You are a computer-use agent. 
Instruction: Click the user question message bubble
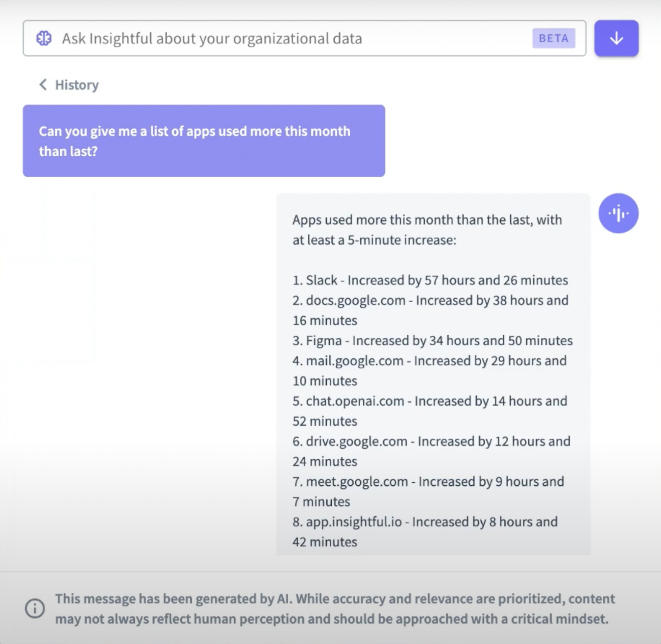coord(204,141)
